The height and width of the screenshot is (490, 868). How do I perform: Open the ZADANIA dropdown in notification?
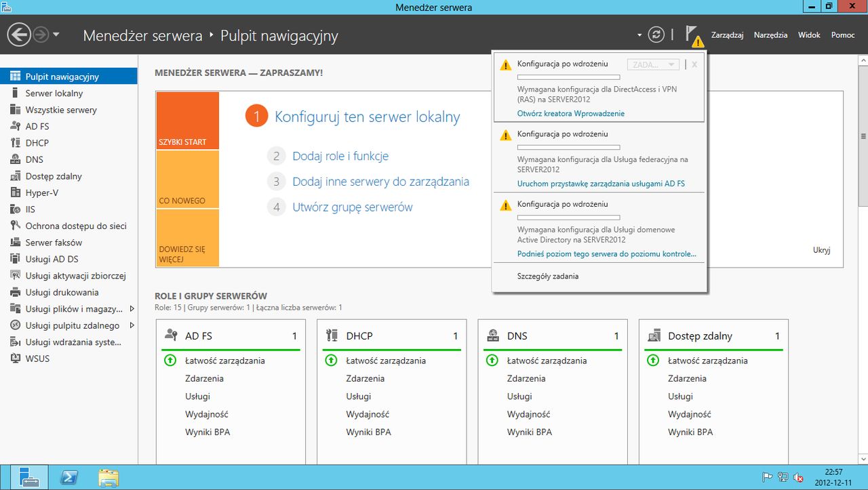654,64
